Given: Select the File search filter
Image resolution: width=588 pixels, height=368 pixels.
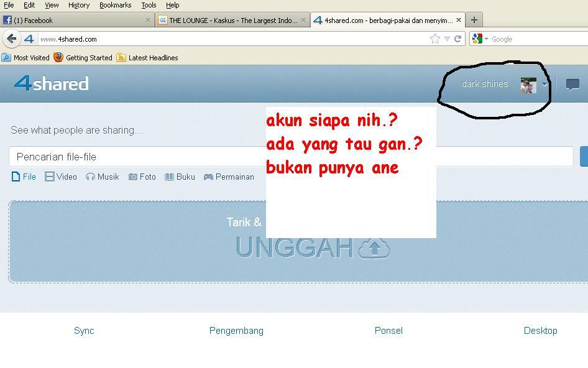Looking at the screenshot, I should point(24,177).
